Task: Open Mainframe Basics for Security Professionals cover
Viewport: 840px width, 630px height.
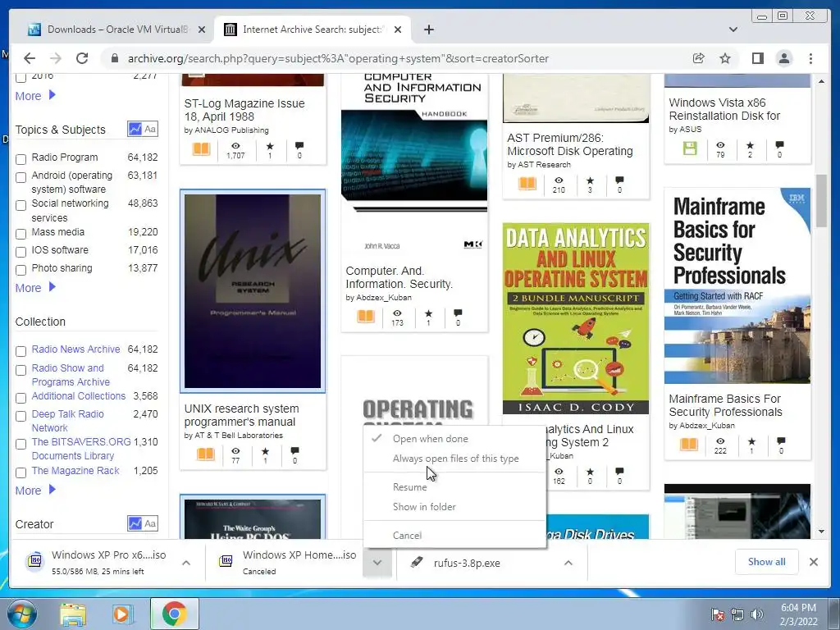Action: click(737, 285)
